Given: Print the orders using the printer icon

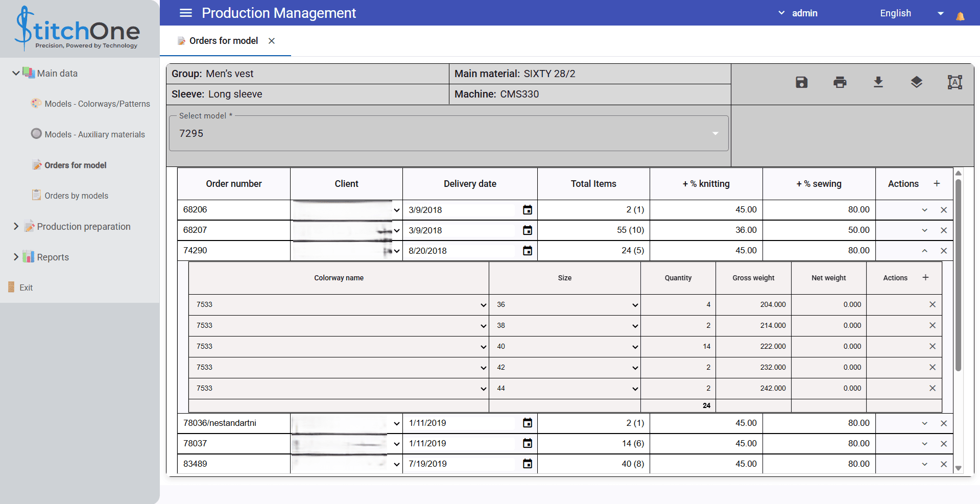Looking at the screenshot, I should pyautogui.click(x=840, y=82).
